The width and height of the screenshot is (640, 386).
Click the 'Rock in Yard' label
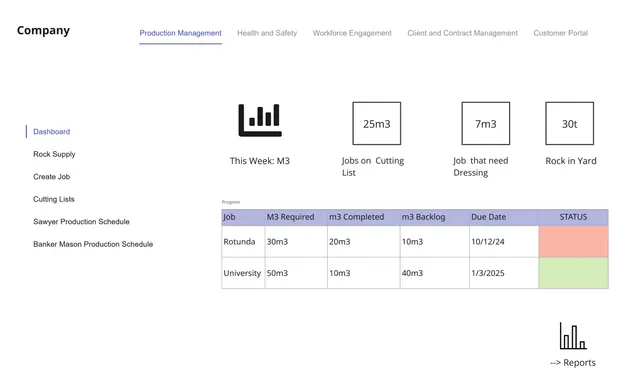pos(571,161)
